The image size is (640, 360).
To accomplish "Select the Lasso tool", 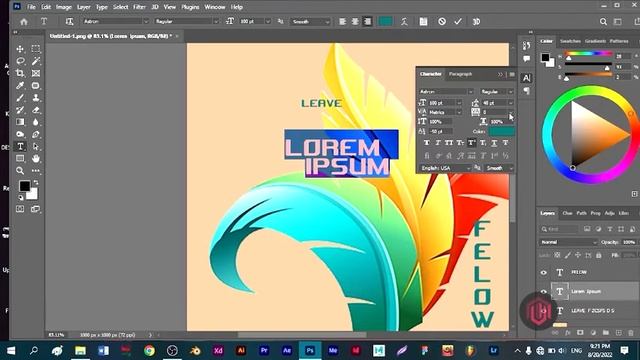I will click(x=20, y=61).
